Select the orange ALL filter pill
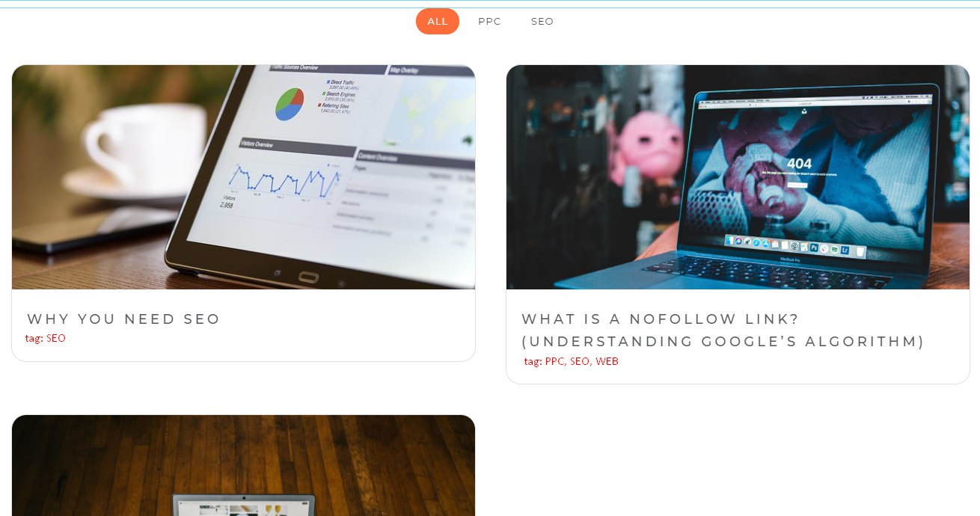Viewport: 980px width, 516px height. (x=438, y=22)
